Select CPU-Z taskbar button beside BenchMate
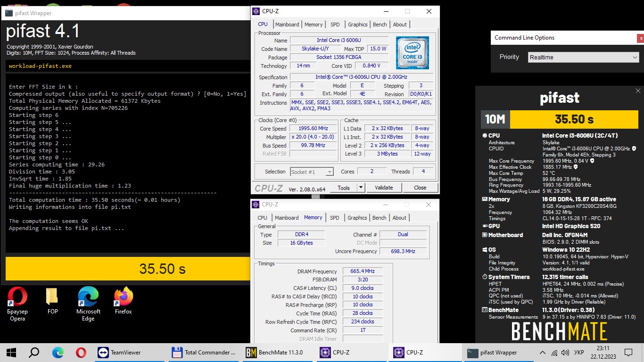This screenshot has width=644, height=362. pyautogui.click(x=351, y=352)
